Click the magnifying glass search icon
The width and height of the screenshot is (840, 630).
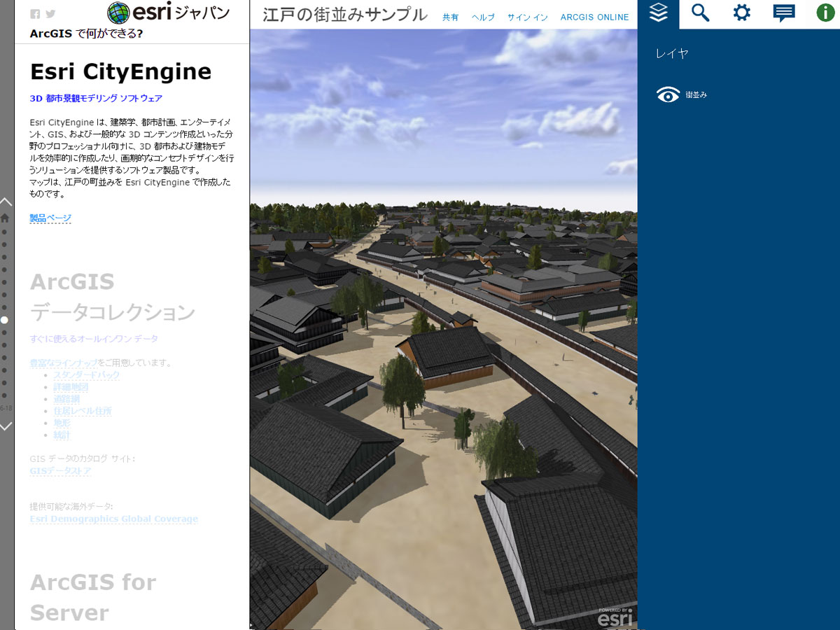coord(700,13)
